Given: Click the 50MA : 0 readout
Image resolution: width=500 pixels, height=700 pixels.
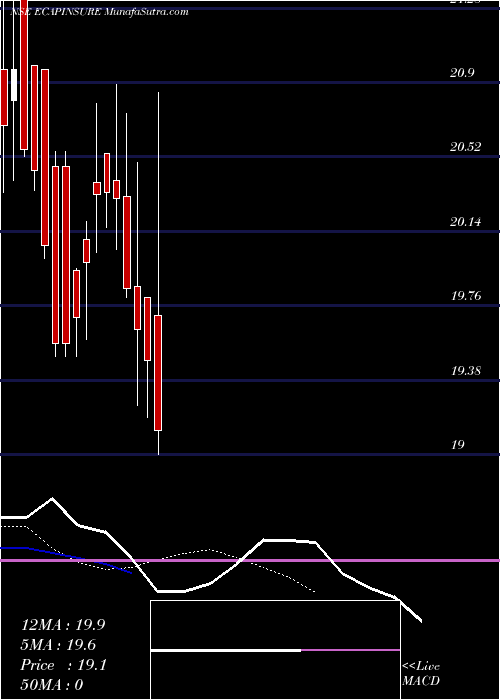Looking at the screenshot, I should pyautogui.click(x=52, y=685).
